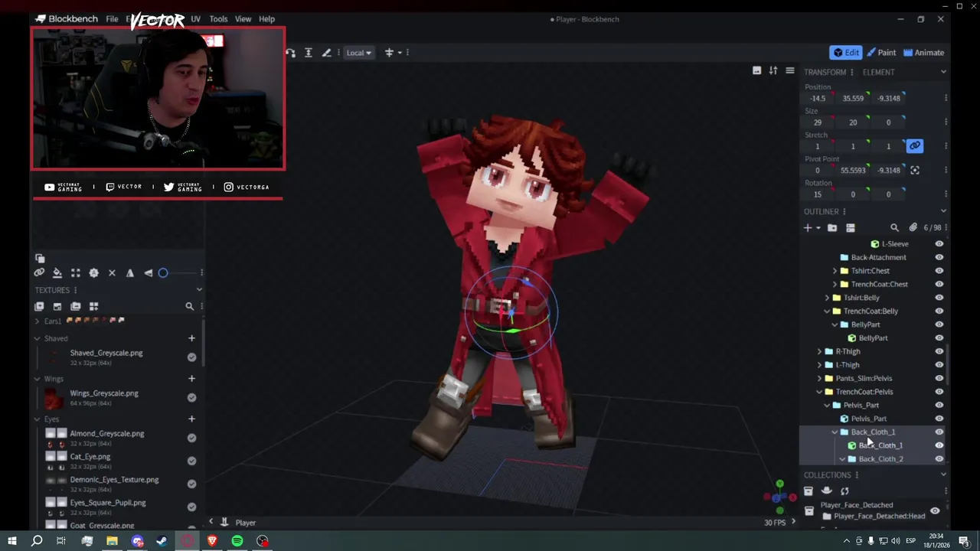Open the Tools menu
The width and height of the screenshot is (980, 551).
218,19
